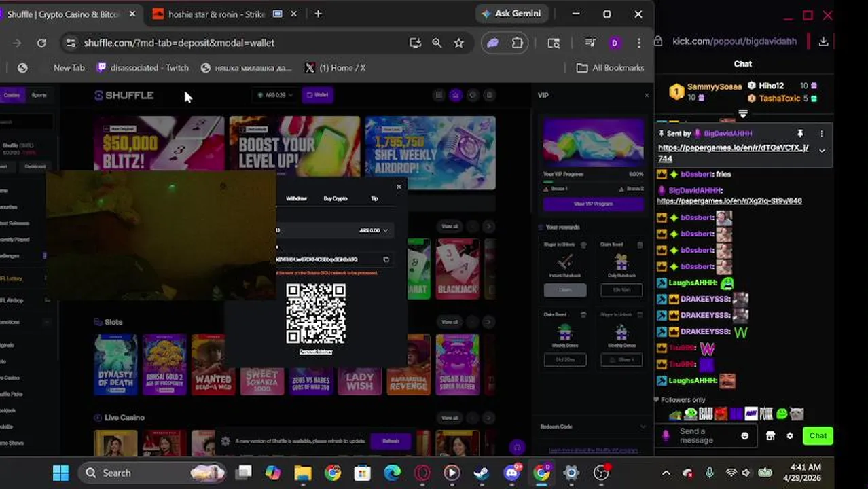
Task: Open the media control icon in Chrome toolbar
Action: (x=590, y=43)
